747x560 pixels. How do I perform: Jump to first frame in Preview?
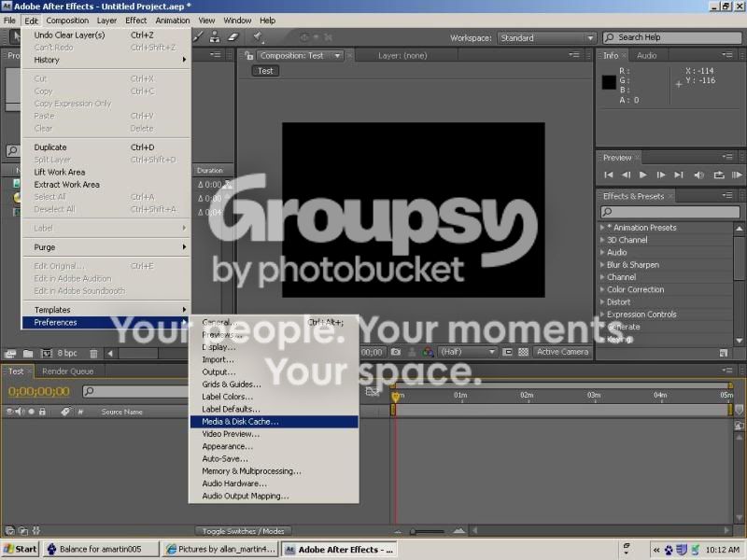609,175
